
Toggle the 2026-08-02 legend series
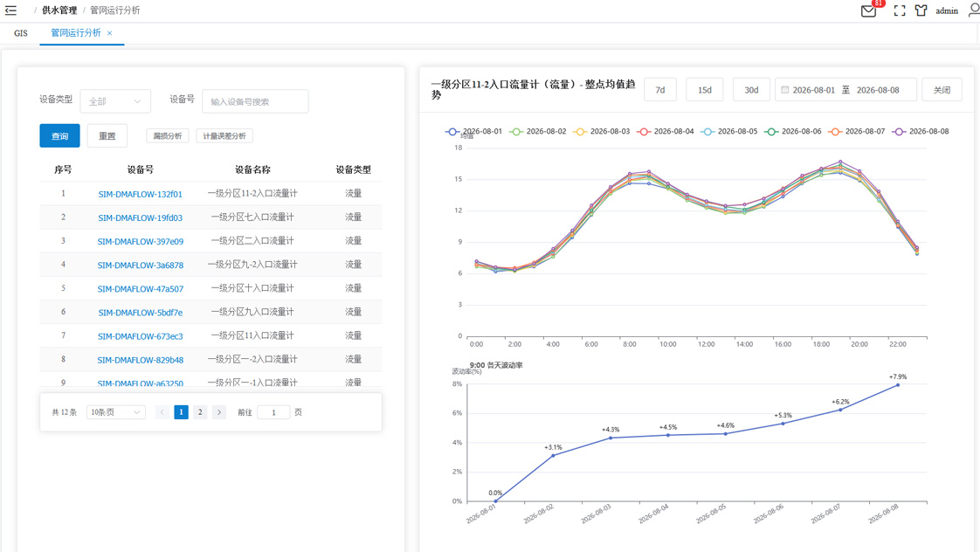537,131
